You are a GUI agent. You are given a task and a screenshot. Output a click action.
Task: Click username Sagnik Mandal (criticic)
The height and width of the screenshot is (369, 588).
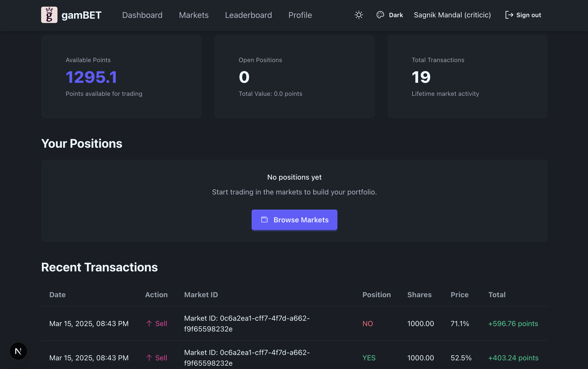click(x=452, y=15)
